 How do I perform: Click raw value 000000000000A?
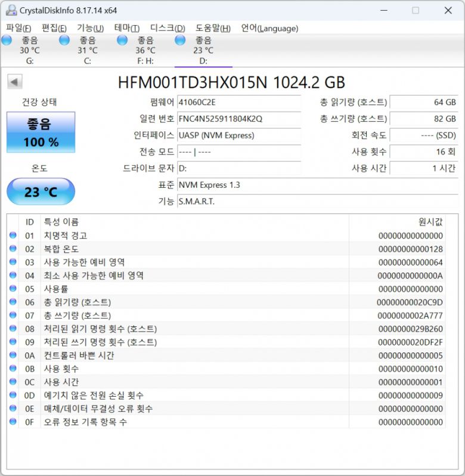pos(410,276)
